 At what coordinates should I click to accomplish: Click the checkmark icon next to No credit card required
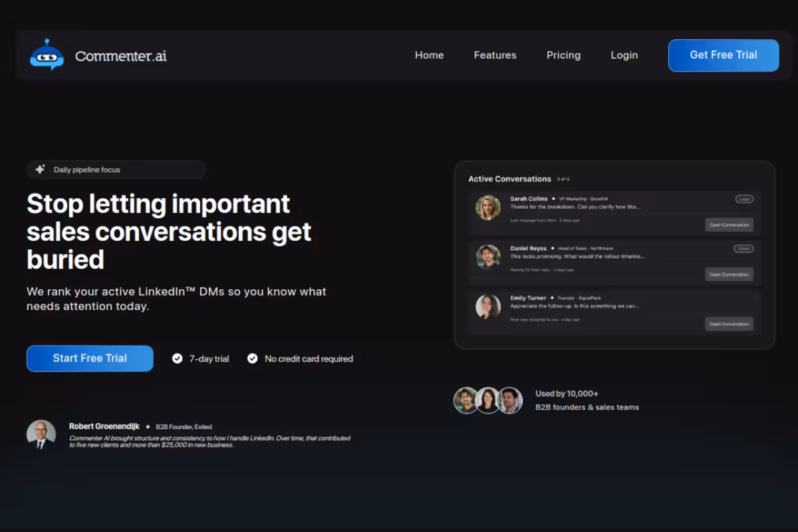click(253, 358)
